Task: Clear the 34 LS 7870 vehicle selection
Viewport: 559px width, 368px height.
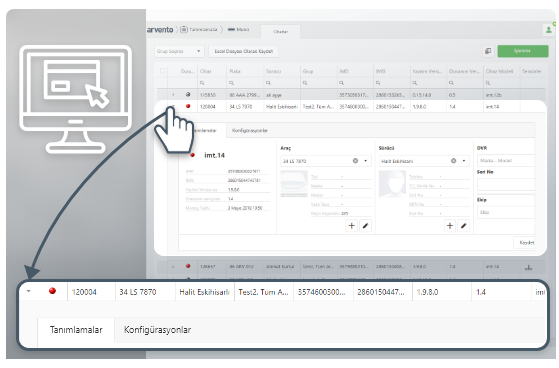Action: click(355, 161)
